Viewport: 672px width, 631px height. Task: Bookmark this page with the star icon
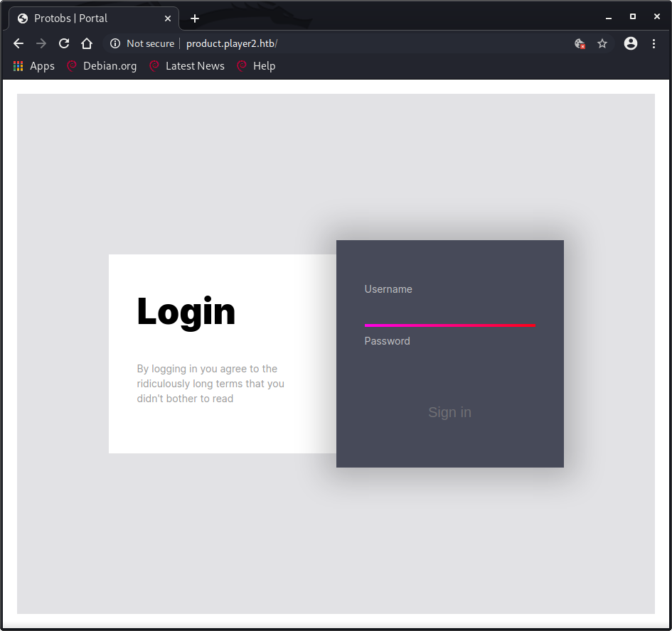(602, 43)
